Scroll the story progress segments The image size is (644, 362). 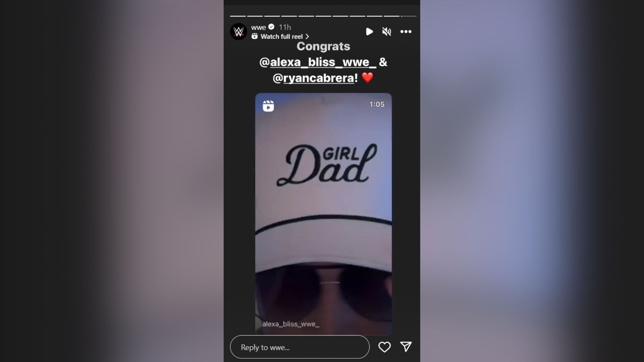322,16
